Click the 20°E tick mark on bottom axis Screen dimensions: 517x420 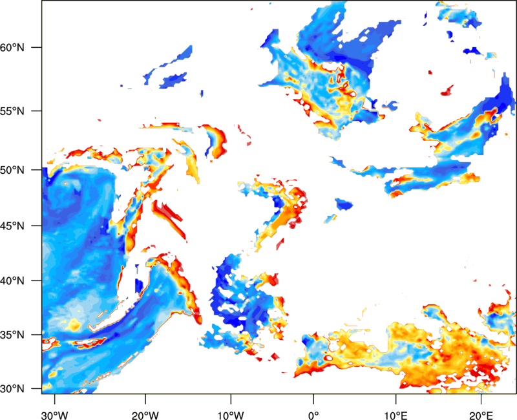(x=481, y=397)
